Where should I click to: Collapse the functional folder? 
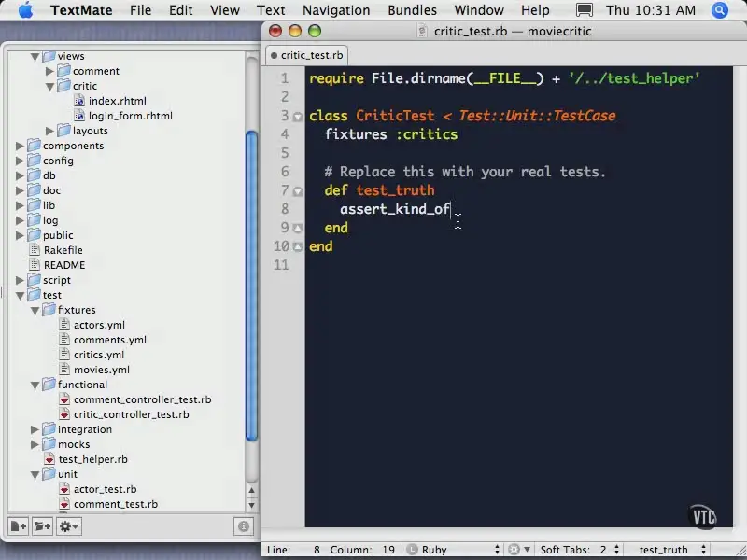tap(35, 385)
